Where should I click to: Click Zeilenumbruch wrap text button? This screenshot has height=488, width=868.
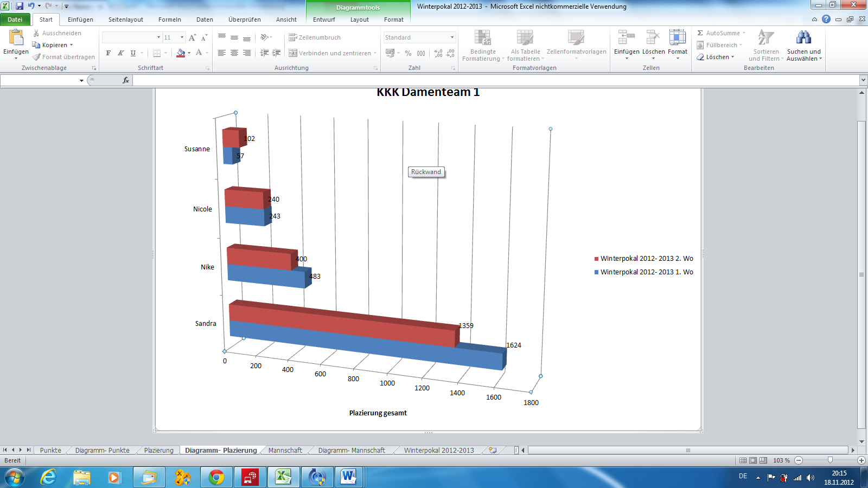tap(315, 37)
